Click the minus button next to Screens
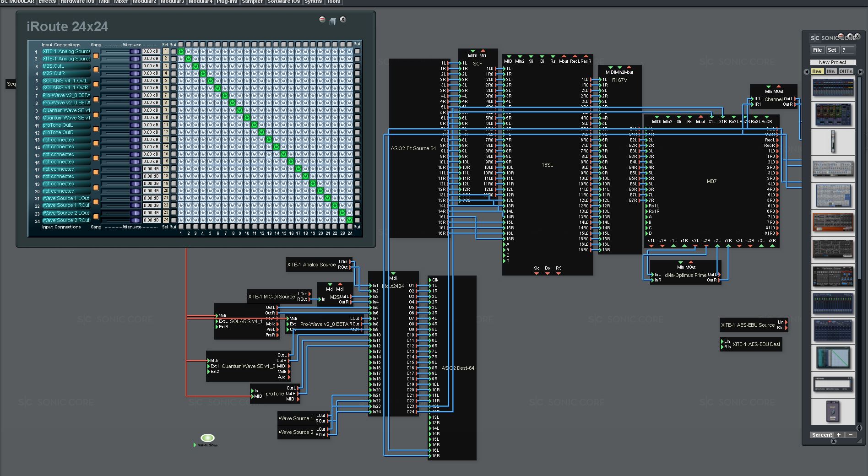The height and width of the screenshot is (476, 868). click(x=851, y=435)
